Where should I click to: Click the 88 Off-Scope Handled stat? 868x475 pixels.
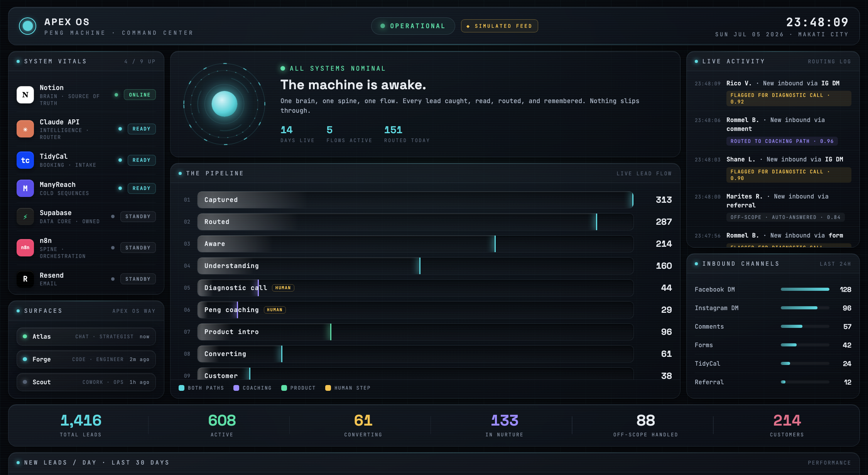(645, 425)
